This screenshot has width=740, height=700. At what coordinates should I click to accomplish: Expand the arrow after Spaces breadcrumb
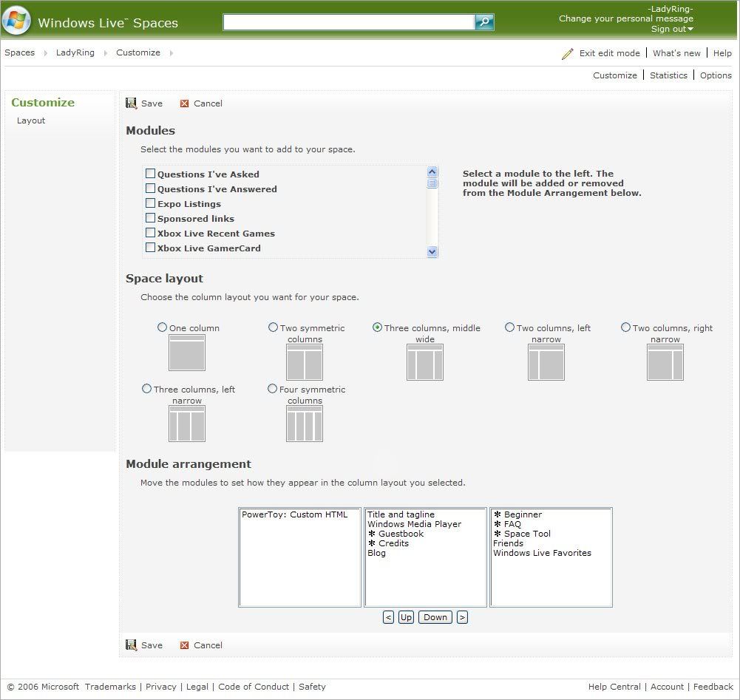[45, 53]
